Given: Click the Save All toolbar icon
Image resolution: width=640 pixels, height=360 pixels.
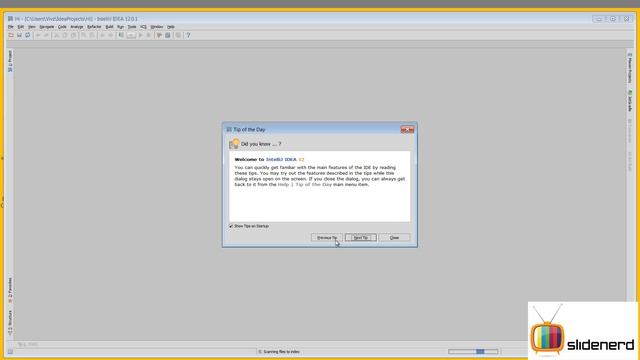Looking at the screenshot, I should (x=19, y=36).
